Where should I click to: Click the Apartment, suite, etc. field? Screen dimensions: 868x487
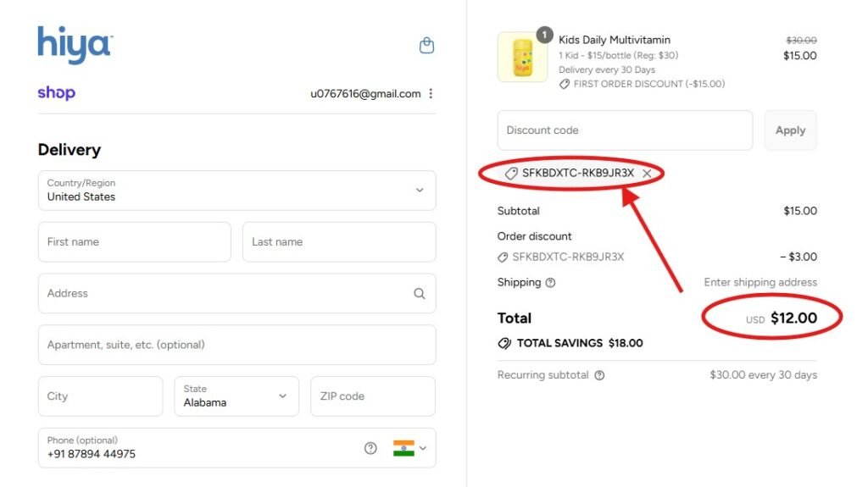pos(237,345)
